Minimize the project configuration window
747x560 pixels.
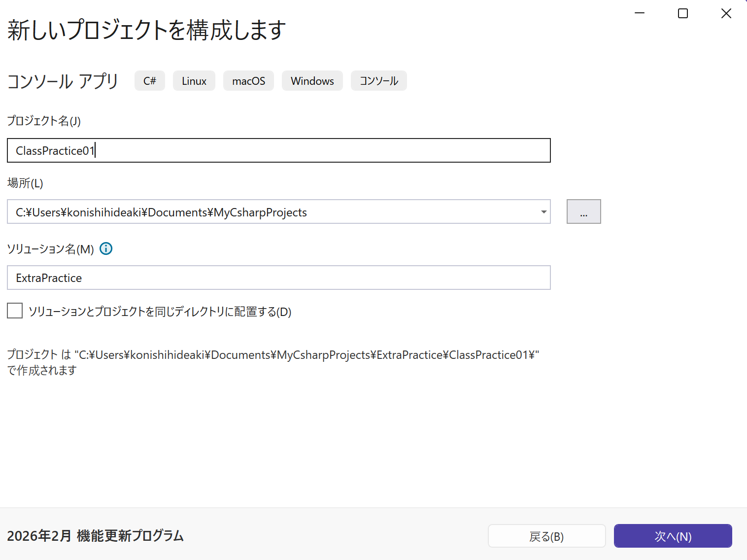point(640,13)
